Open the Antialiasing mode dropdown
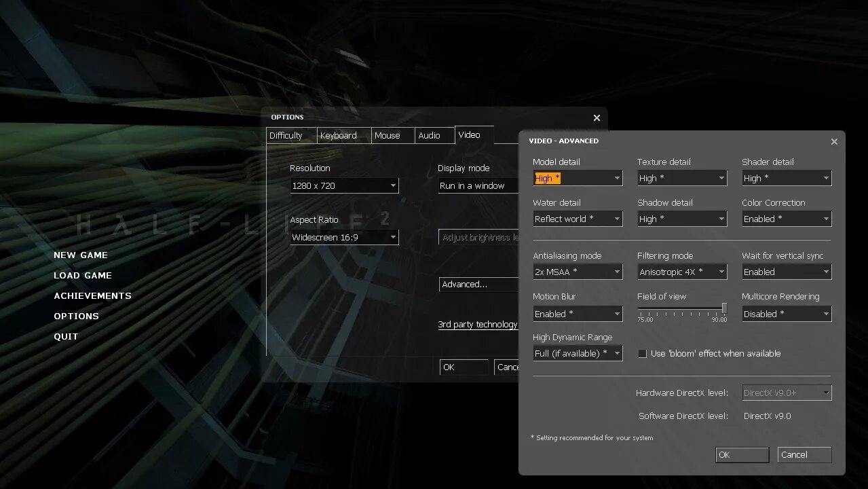Screen dimensions: 868x489 point(578,272)
